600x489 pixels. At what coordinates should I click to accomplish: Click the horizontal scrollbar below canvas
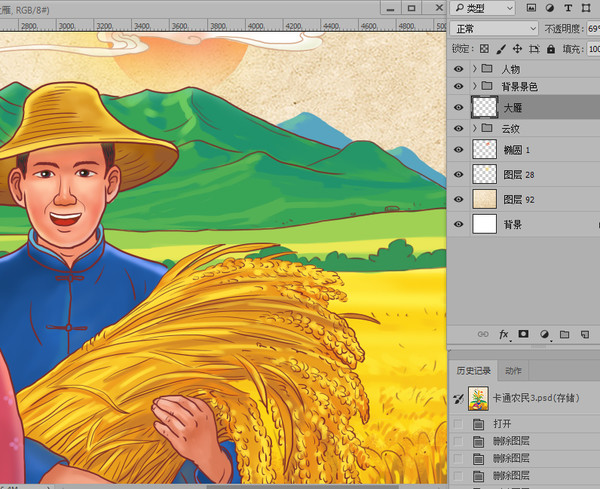(x=302, y=487)
